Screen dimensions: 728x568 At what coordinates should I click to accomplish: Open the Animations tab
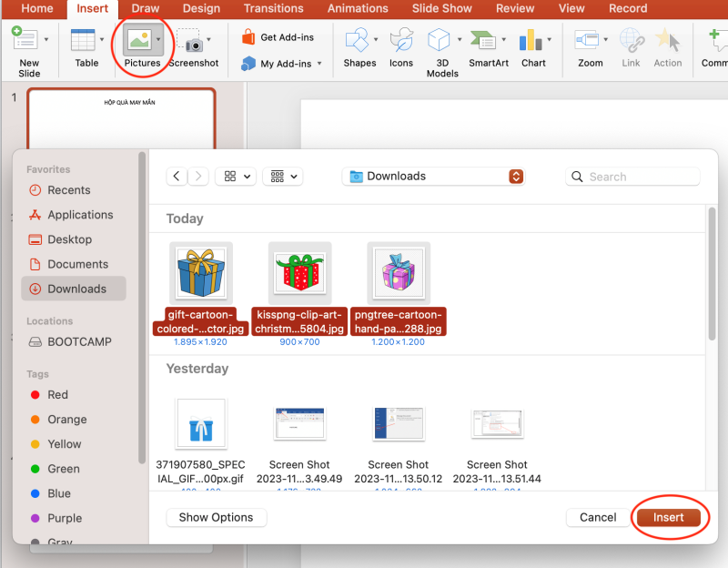click(x=358, y=8)
